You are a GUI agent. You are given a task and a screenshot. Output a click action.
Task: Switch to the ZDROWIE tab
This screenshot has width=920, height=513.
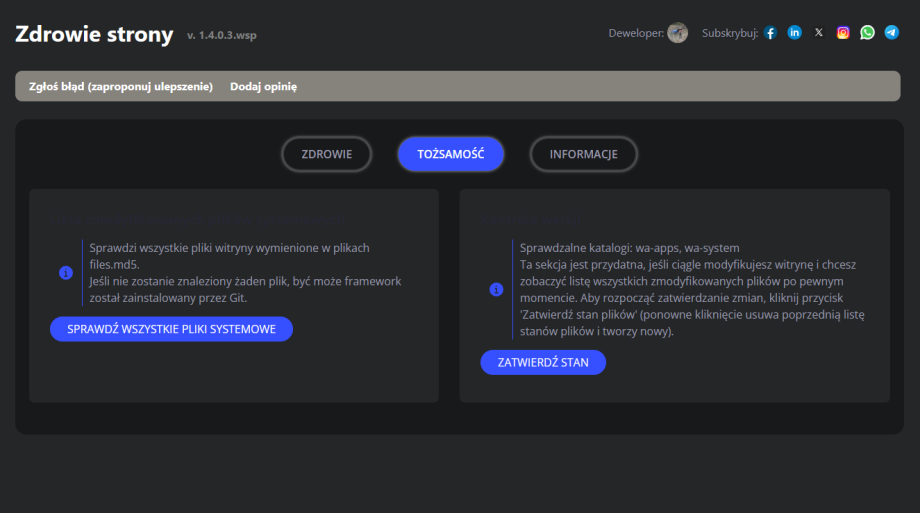coord(326,154)
